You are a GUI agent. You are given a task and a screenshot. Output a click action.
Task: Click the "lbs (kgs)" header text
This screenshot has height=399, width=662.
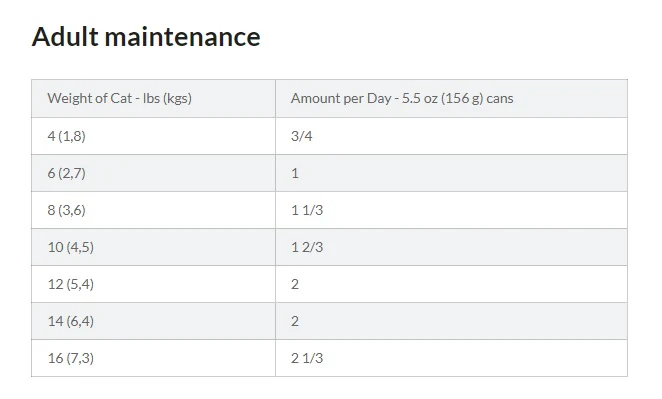point(167,98)
